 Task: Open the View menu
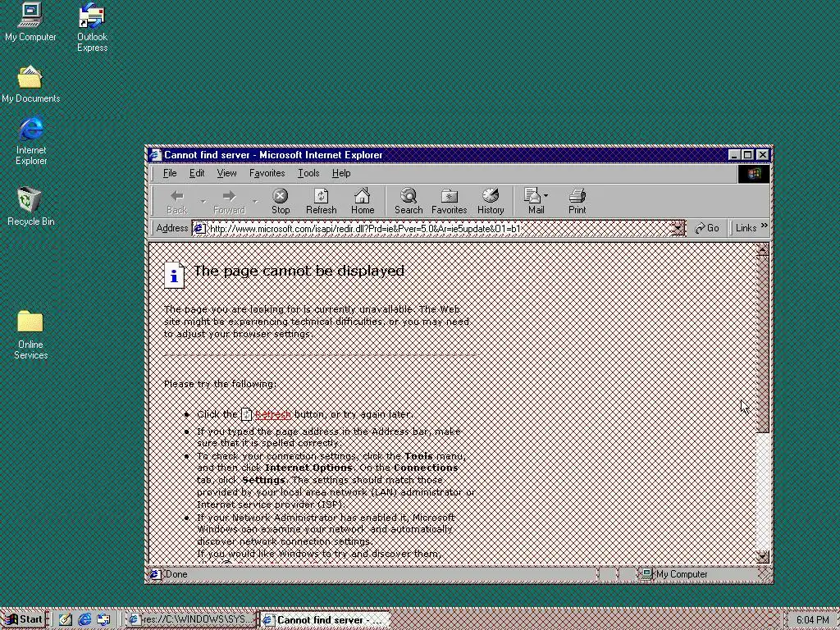[226, 173]
